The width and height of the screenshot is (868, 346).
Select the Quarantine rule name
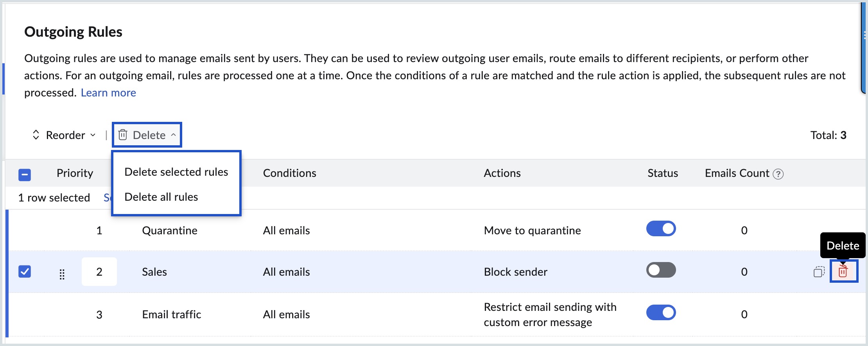[169, 230]
